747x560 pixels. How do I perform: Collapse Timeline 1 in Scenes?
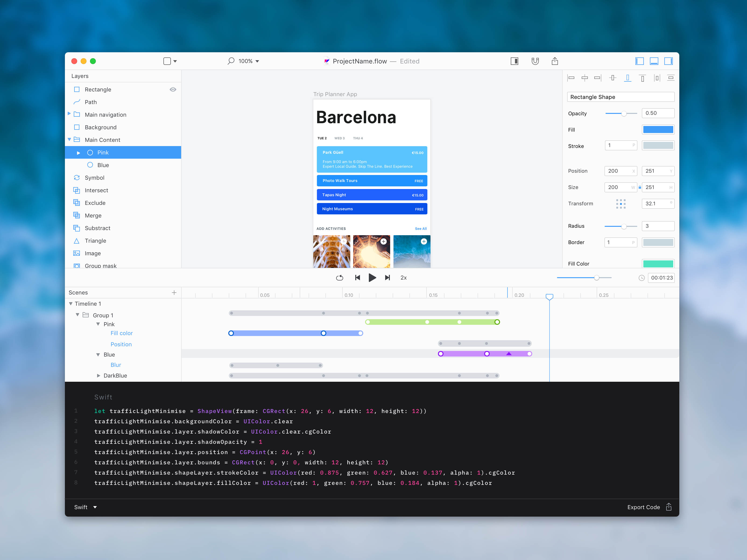(x=70, y=304)
